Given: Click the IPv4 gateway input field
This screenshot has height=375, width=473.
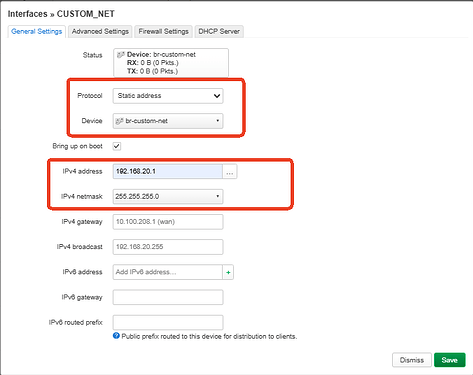Looking at the screenshot, I should point(168,222).
